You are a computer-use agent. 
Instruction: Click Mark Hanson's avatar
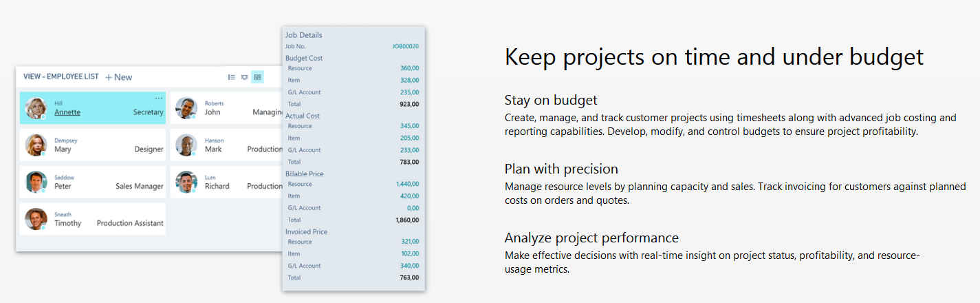coord(186,145)
